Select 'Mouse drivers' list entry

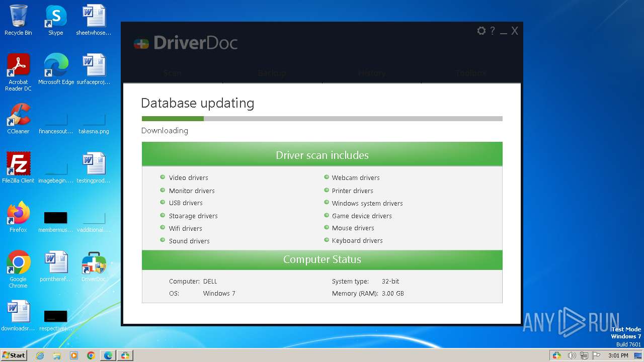[353, 228]
